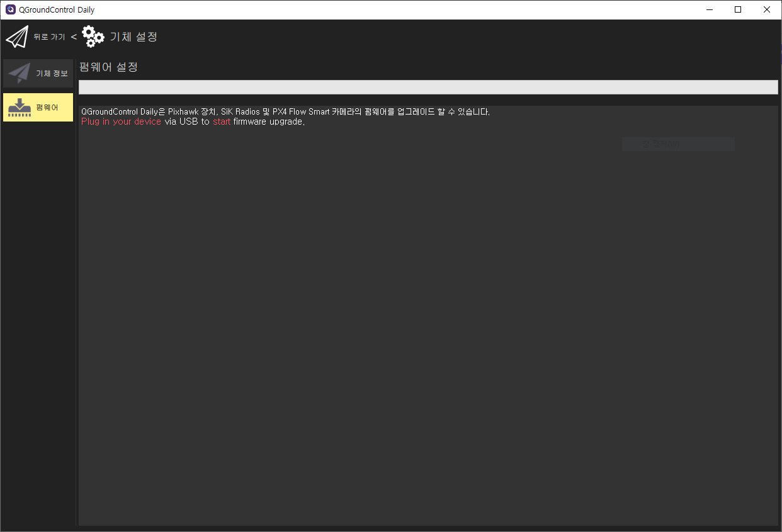Click the red 'start' text

pyautogui.click(x=222, y=122)
